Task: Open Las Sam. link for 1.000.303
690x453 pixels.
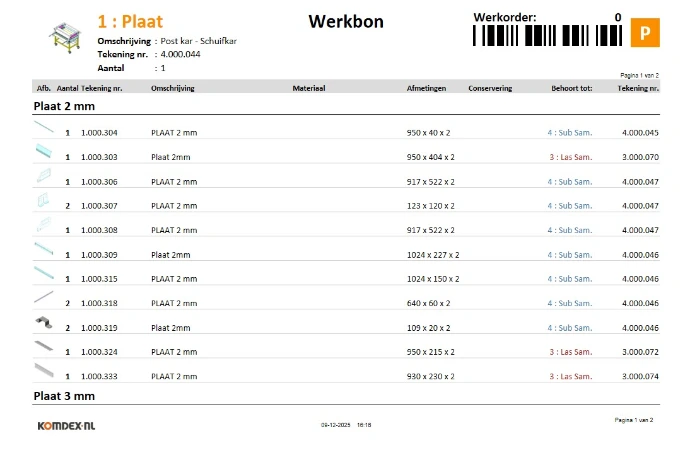Action: click(571, 157)
